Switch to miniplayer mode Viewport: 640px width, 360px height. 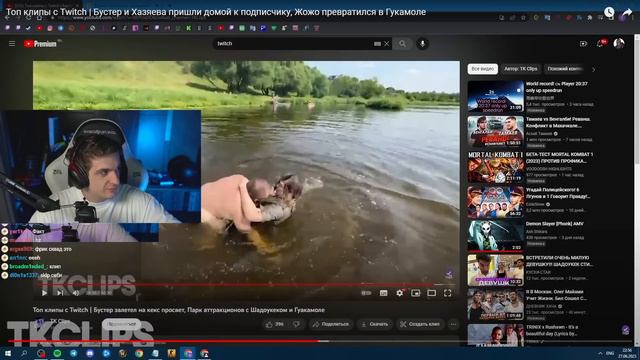(x=416, y=293)
